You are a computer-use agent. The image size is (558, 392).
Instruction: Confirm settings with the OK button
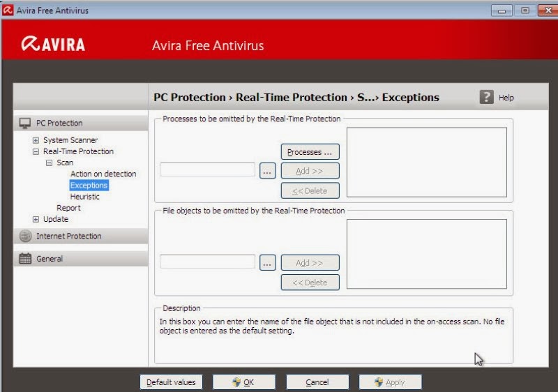coord(244,382)
